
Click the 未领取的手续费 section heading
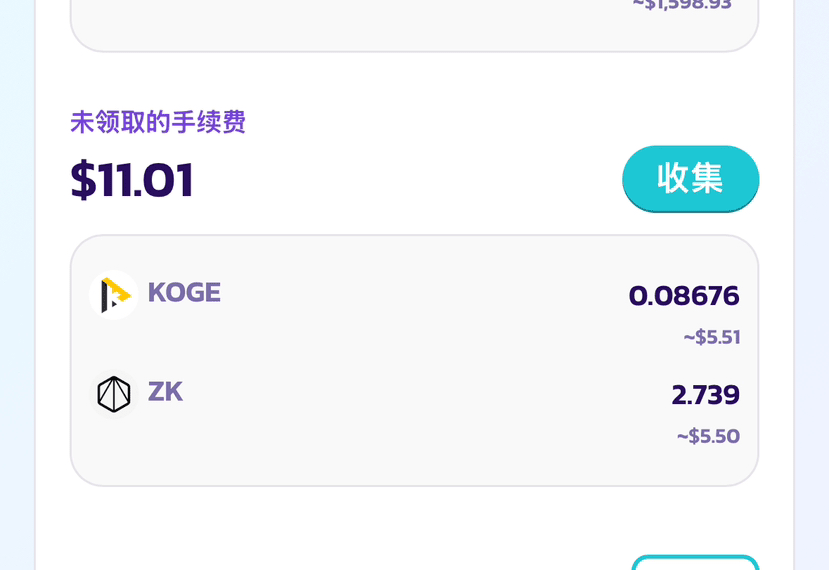(x=158, y=122)
